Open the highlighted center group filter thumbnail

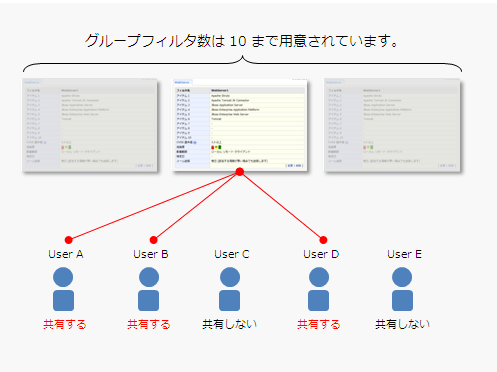[240, 125]
